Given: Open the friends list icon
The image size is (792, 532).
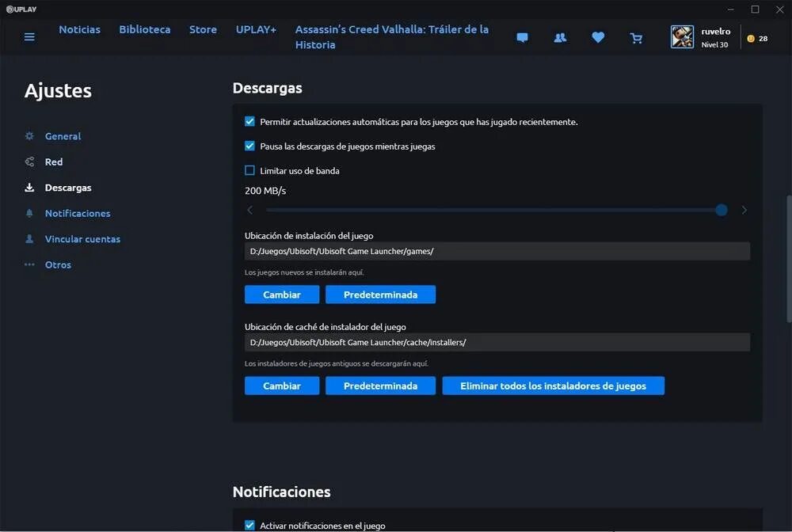Looking at the screenshot, I should click(x=560, y=37).
